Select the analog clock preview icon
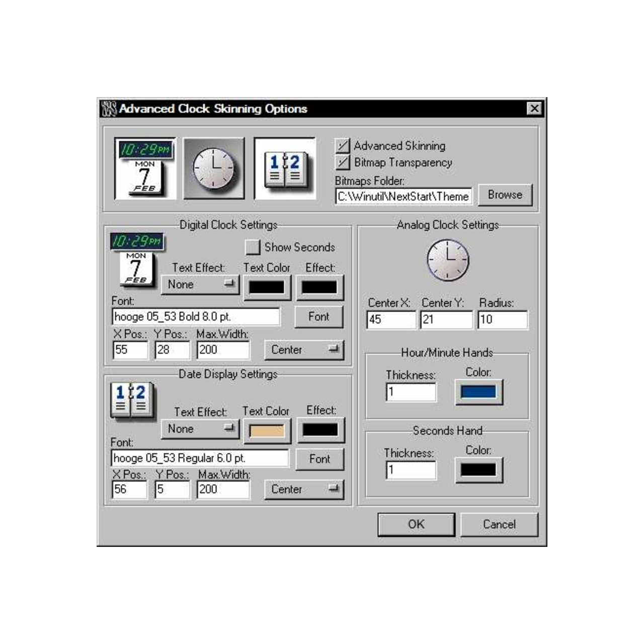The width and height of the screenshot is (644, 644). [x=214, y=169]
